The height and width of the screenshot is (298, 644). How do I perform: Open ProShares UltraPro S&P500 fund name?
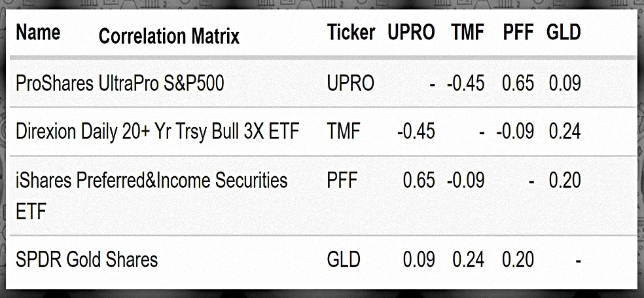click(x=120, y=83)
